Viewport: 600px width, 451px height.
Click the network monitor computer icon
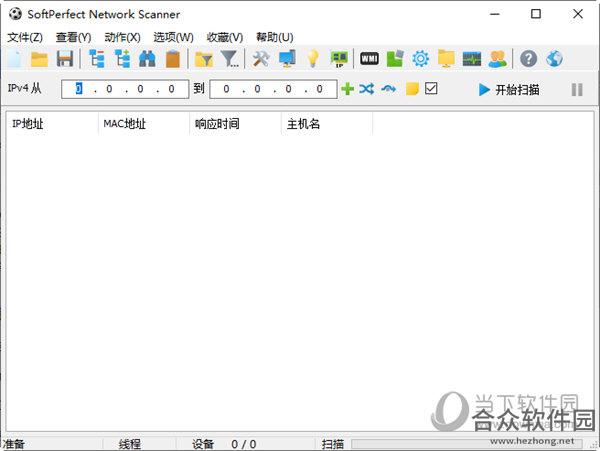coord(287,59)
